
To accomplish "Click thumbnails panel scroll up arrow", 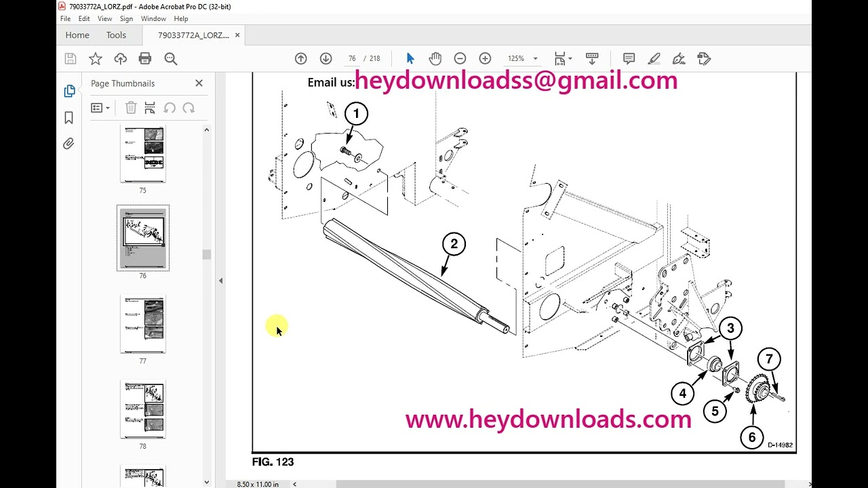I will click(207, 130).
